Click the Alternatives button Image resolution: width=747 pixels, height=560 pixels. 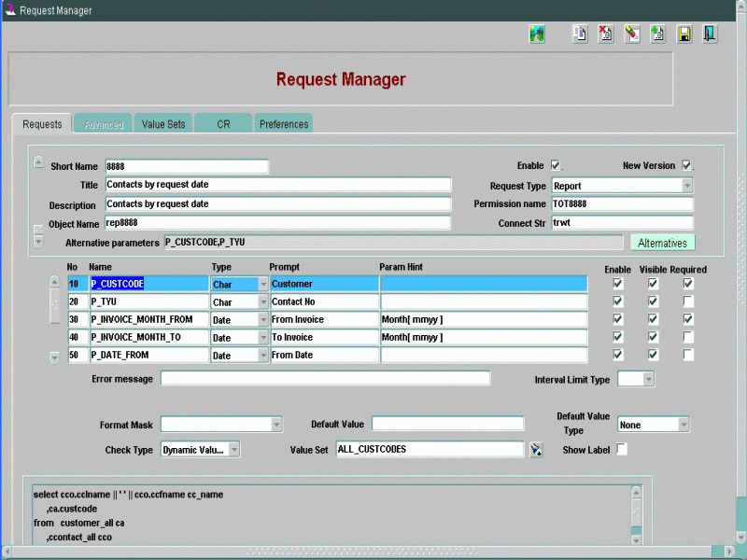pyautogui.click(x=662, y=243)
